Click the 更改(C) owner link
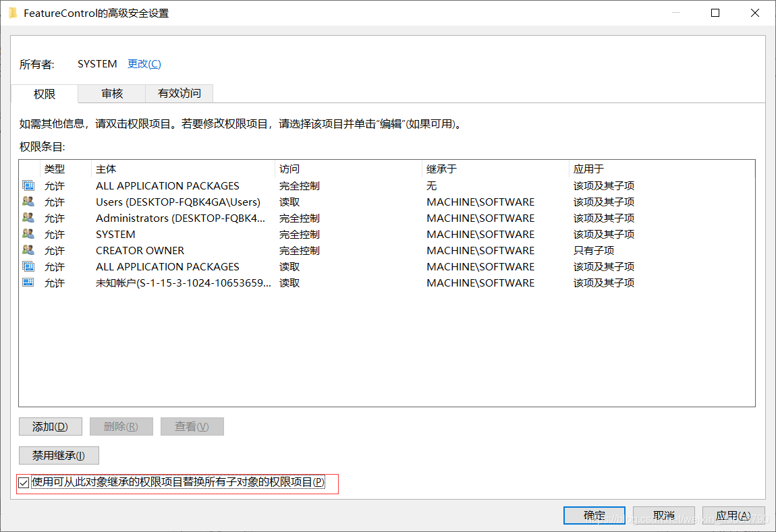Image resolution: width=776 pixels, height=532 pixels. (x=144, y=64)
